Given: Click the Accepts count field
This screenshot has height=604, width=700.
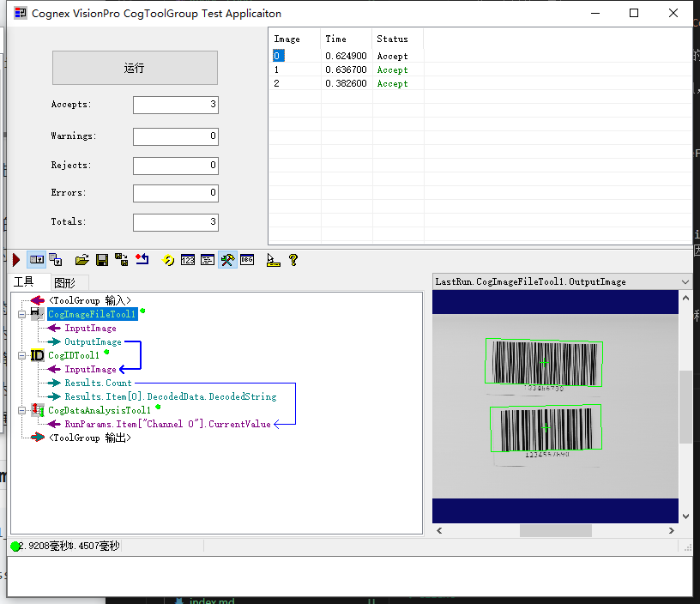Looking at the screenshot, I should coord(176,105).
